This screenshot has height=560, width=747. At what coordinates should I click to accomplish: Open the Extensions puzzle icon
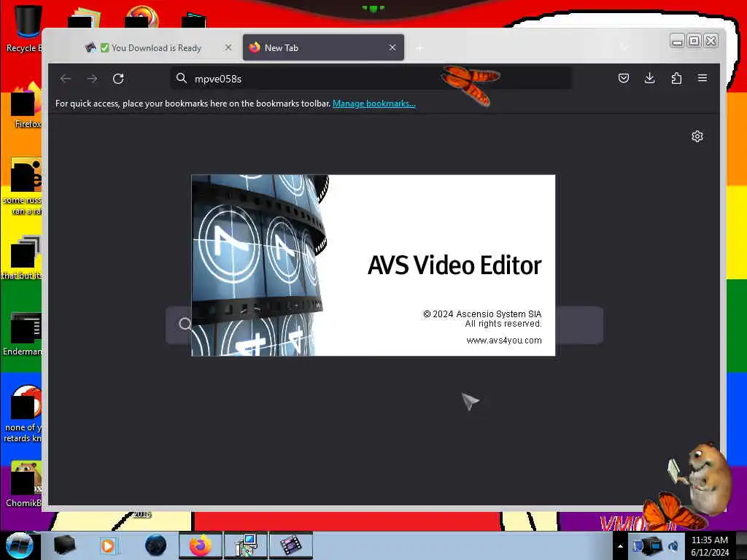click(x=676, y=78)
